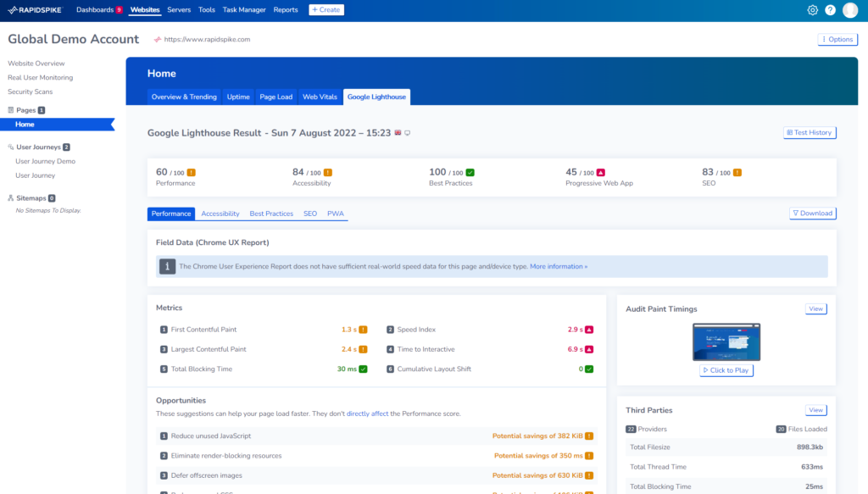Screen dimensions: 868x494
Task: Click the RapidSpike logo
Action: click(35, 10)
